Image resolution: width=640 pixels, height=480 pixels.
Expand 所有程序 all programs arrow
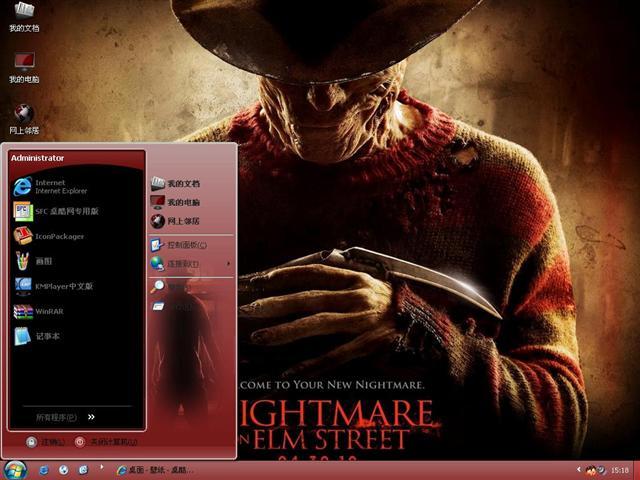(91, 417)
